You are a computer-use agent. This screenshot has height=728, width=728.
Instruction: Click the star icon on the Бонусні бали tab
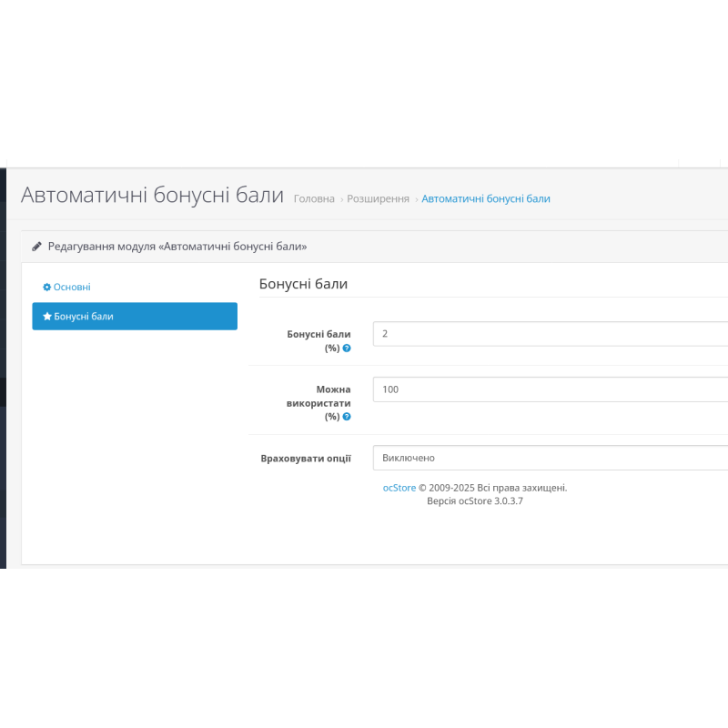coord(47,316)
